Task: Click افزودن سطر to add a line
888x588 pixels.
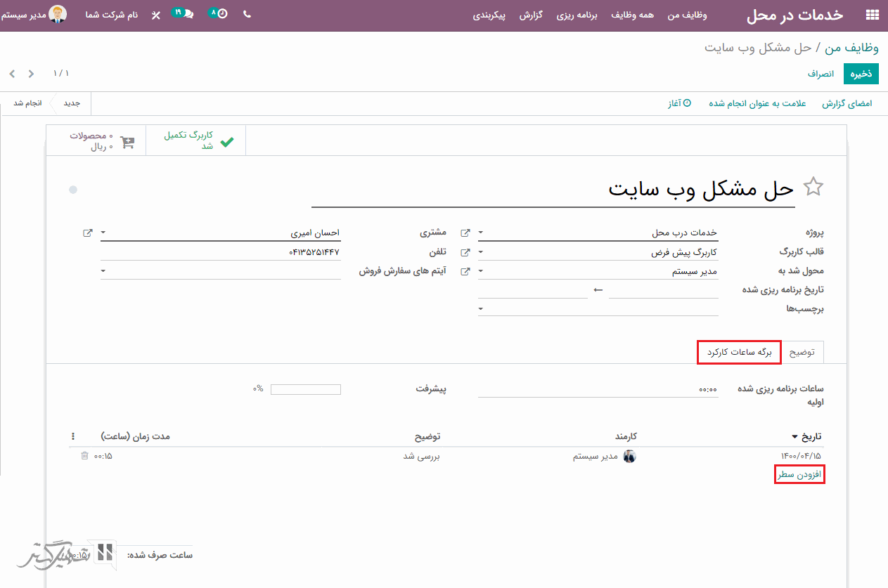Action: (x=799, y=475)
